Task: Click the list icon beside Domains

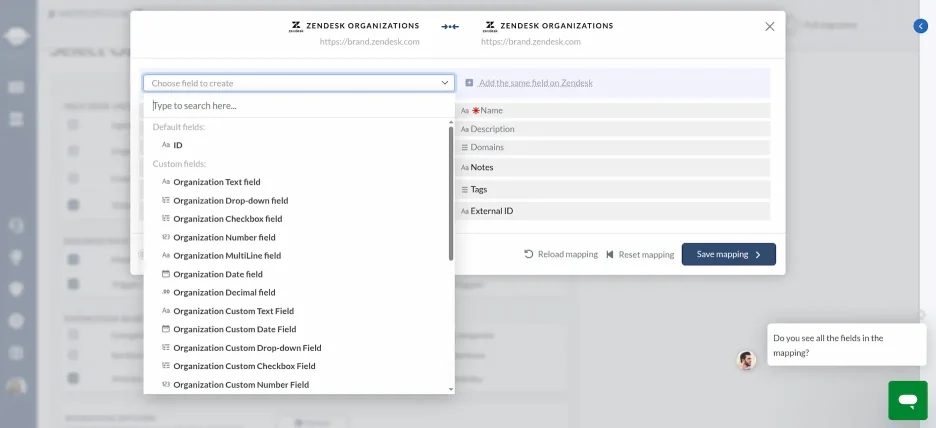Action: click(464, 147)
